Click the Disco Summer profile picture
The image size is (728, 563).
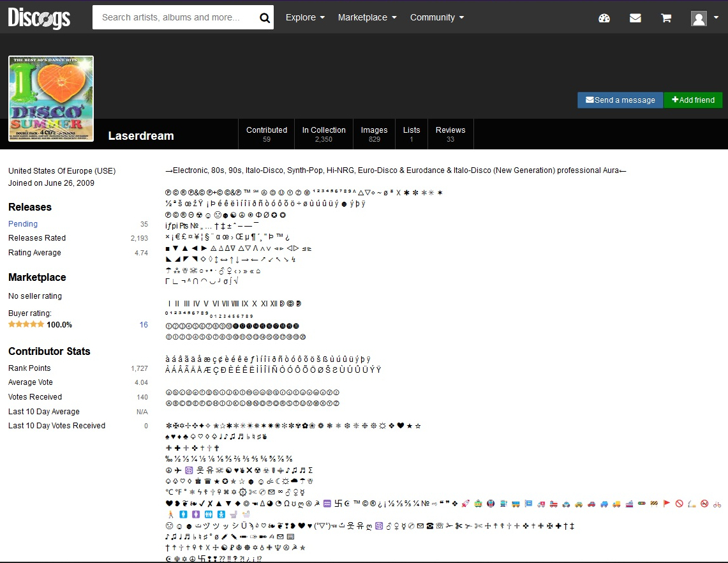51,98
